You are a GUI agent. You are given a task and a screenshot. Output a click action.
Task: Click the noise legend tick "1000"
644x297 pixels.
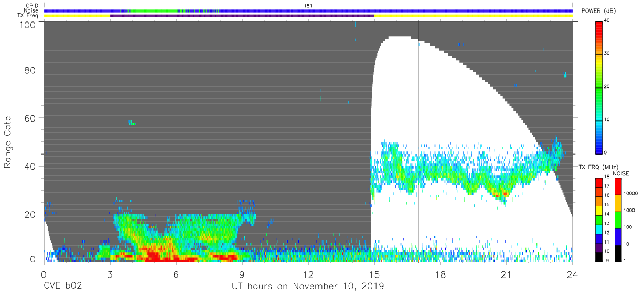coord(630,210)
